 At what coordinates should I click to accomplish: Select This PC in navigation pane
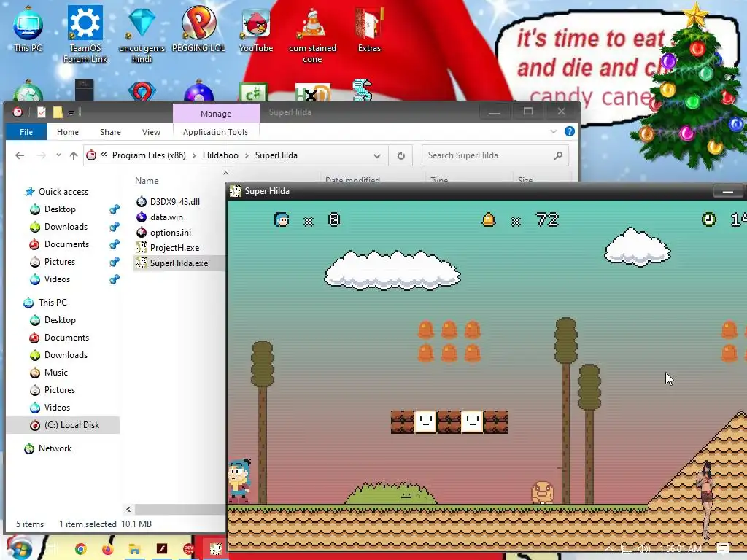click(x=53, y=303)
